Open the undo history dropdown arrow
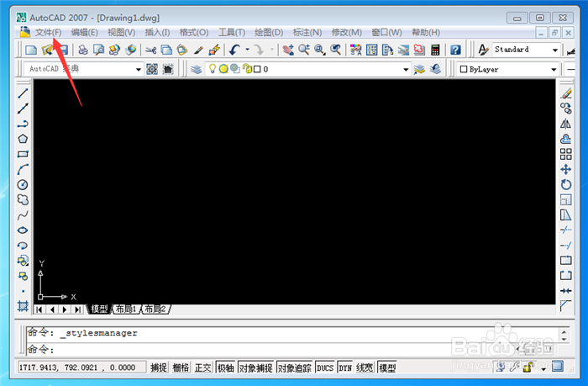This screenshot has width=588, height=386. click(247, 50)
